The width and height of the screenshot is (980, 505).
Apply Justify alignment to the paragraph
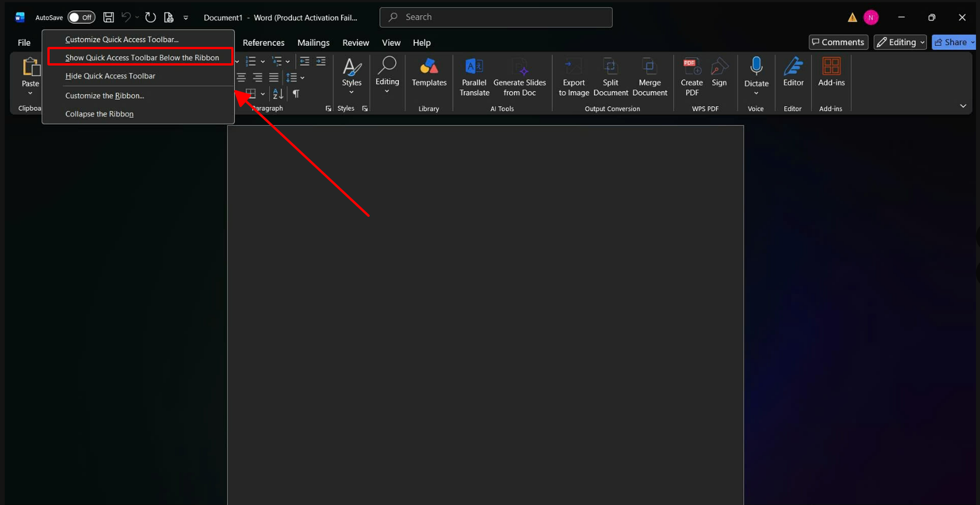274,77
